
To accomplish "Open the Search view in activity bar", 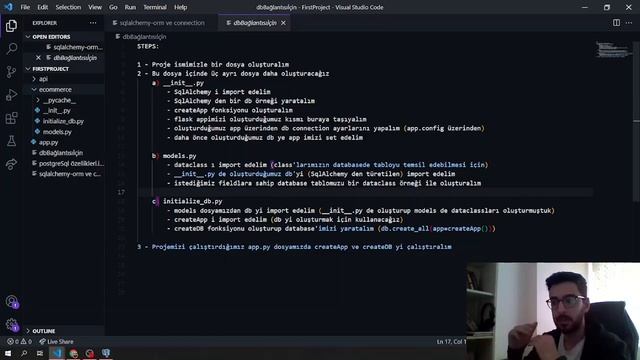I will [11, 49].
